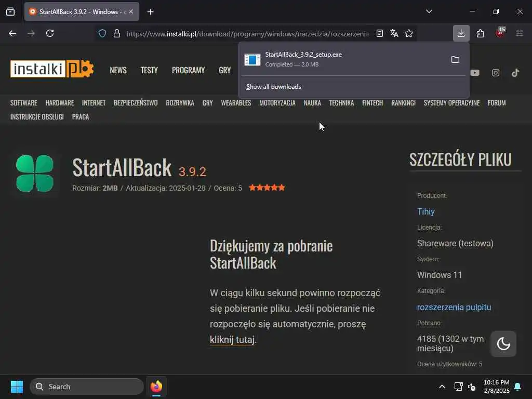
Task: Select the ROZRYWKA category
Action: click(x=180, y=103)
